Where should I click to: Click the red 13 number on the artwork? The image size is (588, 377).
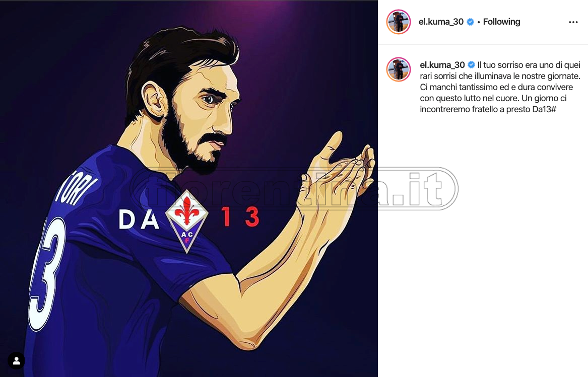click(x=240, y=217)
